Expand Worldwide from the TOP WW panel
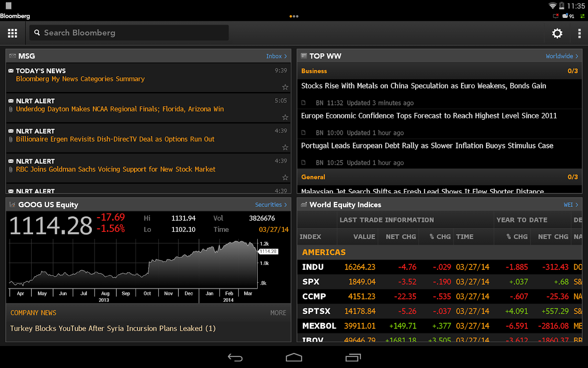Viewport: 588px width, 368px height. [x=562, y=56]
